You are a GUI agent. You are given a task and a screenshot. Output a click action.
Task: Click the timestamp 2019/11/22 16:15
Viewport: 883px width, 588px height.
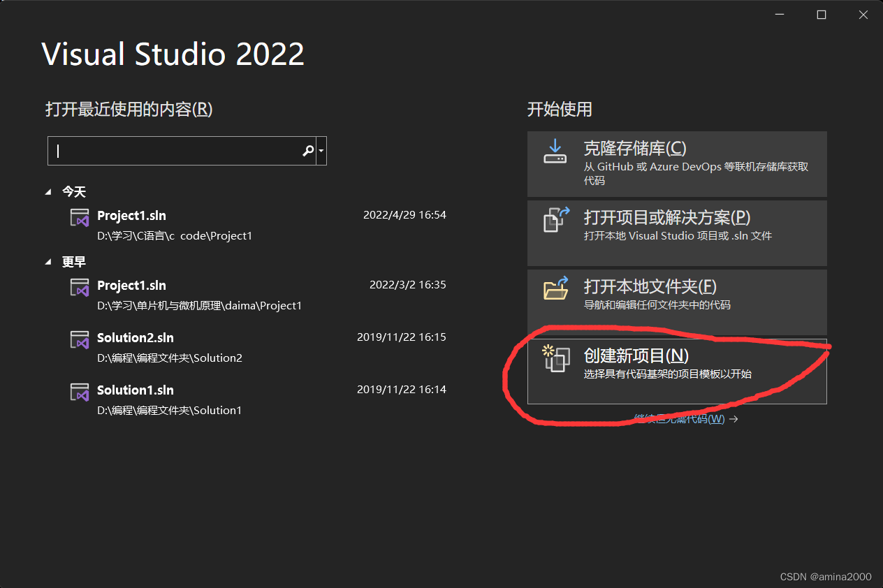click(402, 337)
